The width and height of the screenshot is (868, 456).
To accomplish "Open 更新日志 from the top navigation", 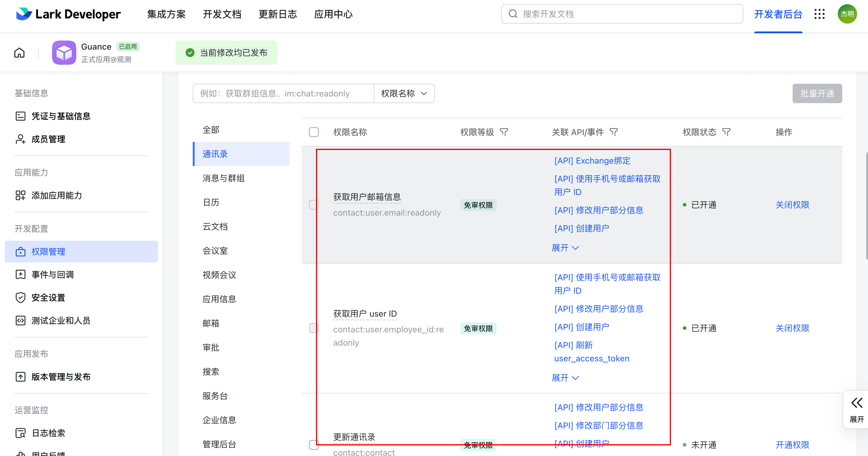I will 278,14.
